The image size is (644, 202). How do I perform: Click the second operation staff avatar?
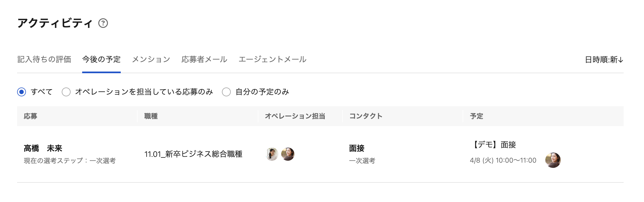[288, 154]
